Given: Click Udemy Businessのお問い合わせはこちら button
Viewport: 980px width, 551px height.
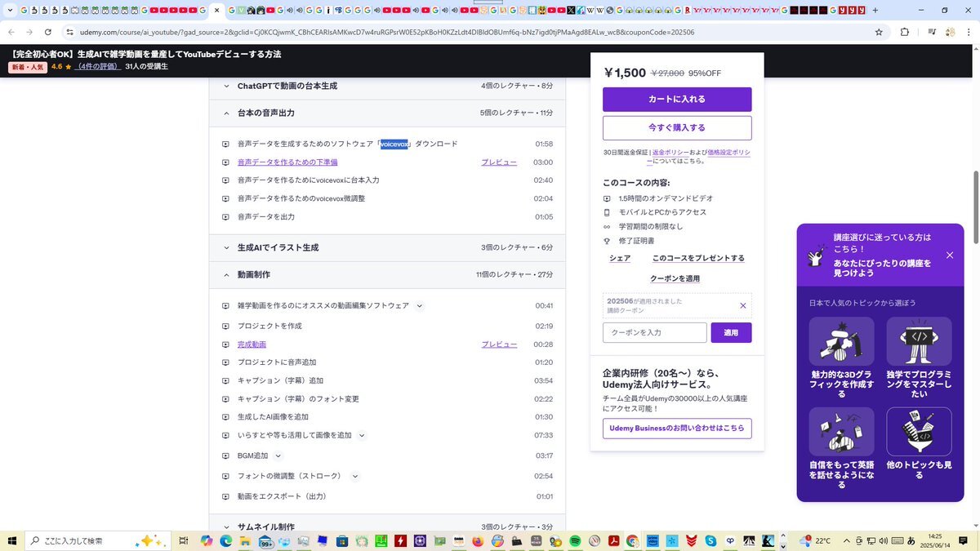Looking at the screenshot, I should click(677, 429).
